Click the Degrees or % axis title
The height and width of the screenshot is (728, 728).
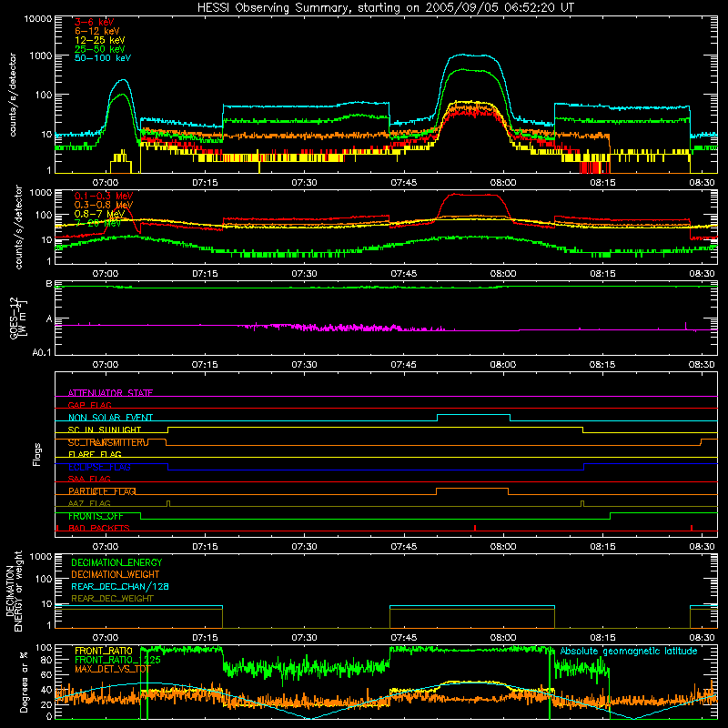[24, 682]
